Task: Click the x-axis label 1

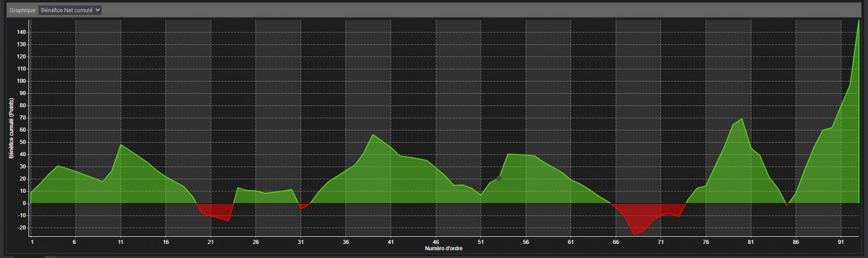Action: pos(32,242)
